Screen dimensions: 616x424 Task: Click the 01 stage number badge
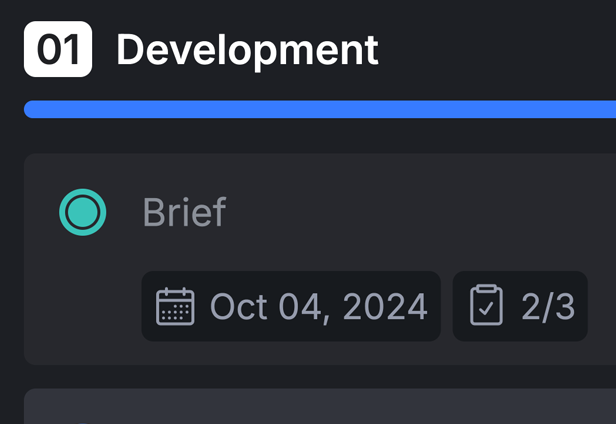tap(58, 49)
